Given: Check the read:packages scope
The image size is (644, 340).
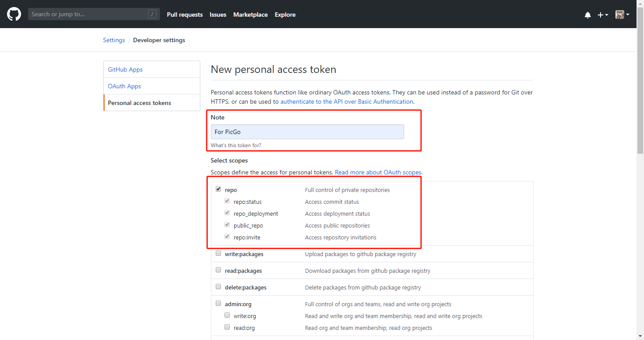Looking at the screenshot, I should (218, 270).
